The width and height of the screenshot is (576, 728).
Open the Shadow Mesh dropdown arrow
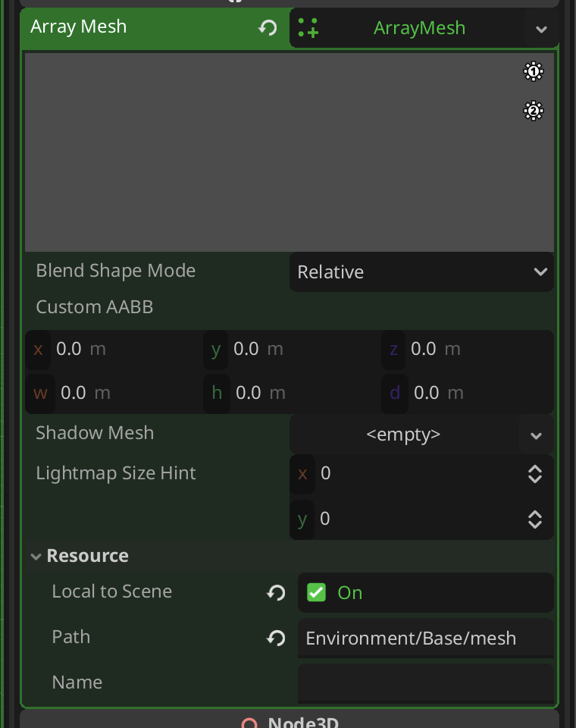point(536,435)
